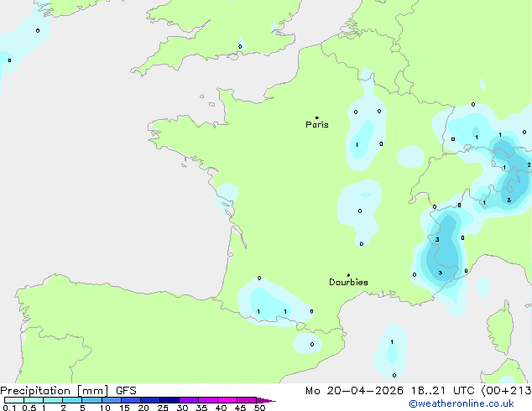The image size is (532, 411).
Task: Select the 'Precipitation [mm] GFS' title text
Action: tap(68, 391)
